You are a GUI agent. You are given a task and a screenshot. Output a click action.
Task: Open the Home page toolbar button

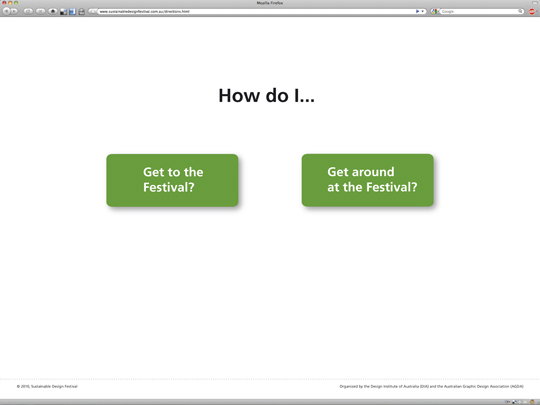[53, 11]
